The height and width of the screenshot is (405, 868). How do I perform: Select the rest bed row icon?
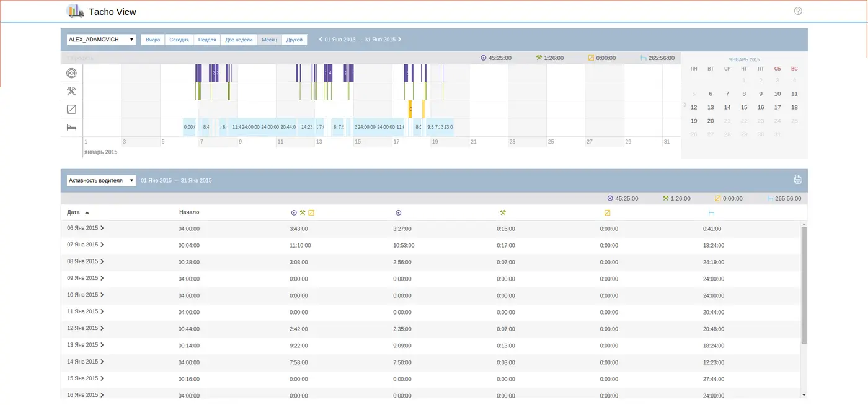(x=71, y=128)
